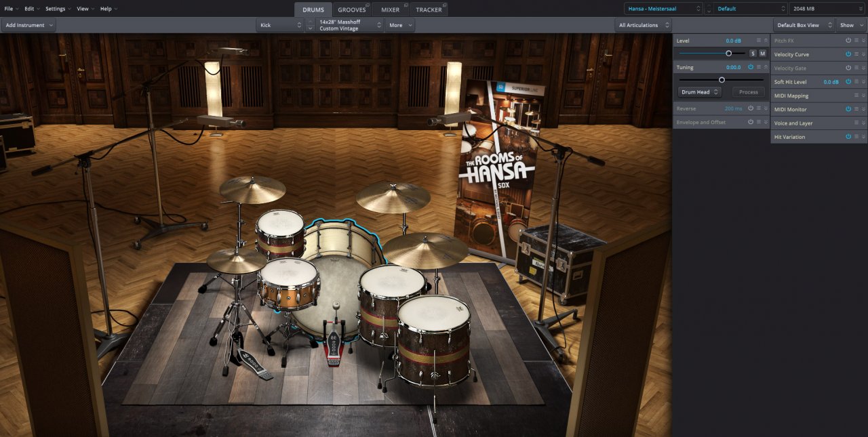Open the Level section menu icon

tap(759, 41)
